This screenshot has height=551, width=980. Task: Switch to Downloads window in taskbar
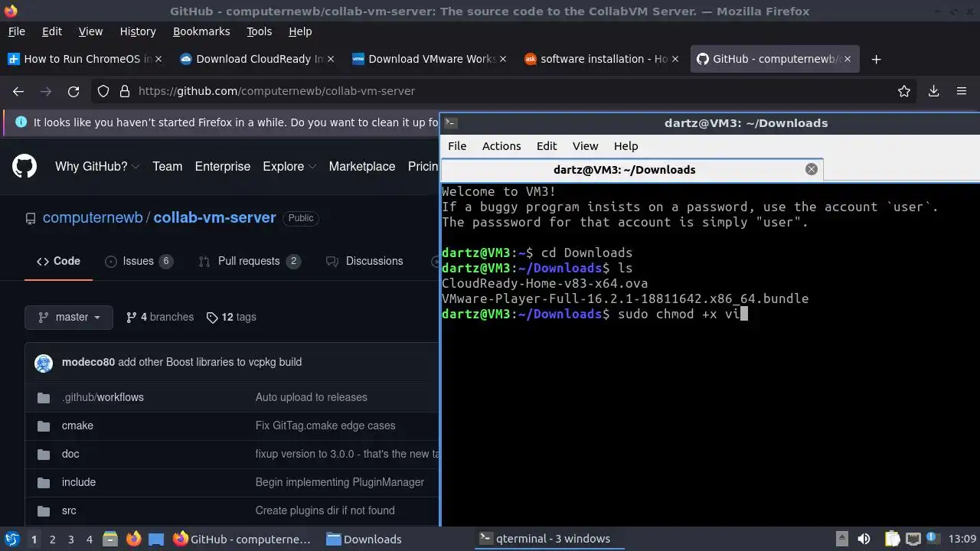coord(364,539)
